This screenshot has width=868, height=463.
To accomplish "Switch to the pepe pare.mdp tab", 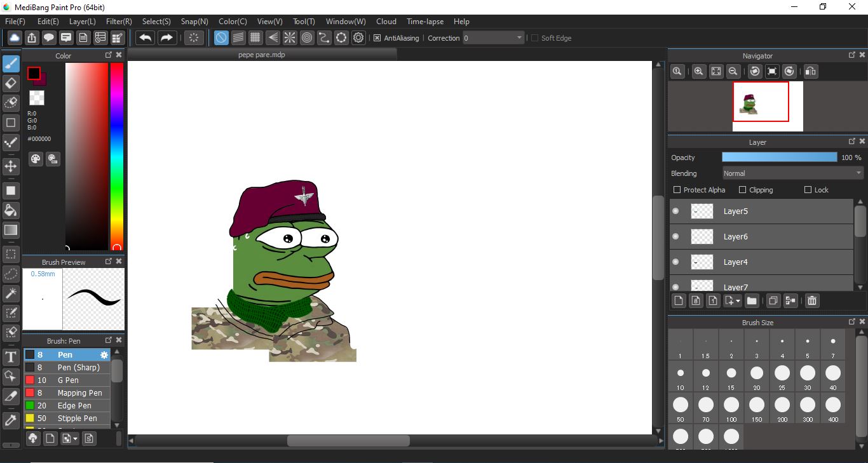I will [x=262, y=55].
